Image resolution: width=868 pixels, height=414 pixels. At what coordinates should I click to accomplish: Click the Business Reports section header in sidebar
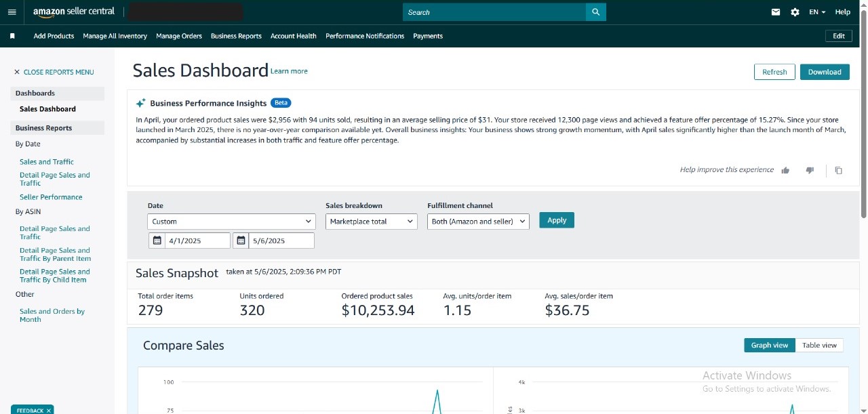click(x=58, y=128)
